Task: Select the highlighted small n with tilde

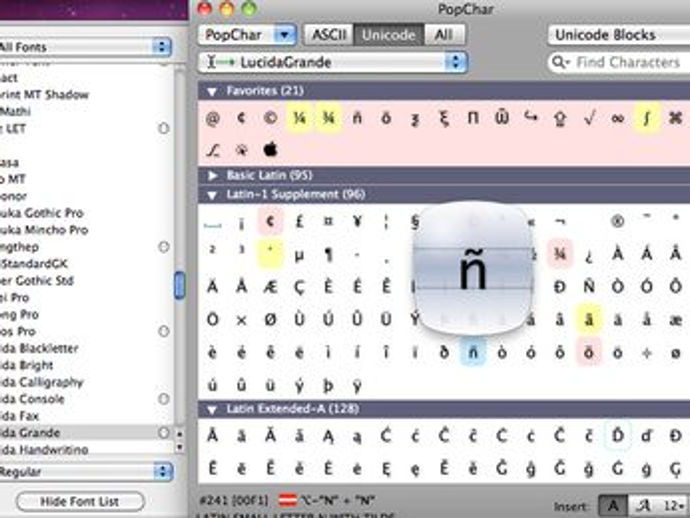Action: 473,353
